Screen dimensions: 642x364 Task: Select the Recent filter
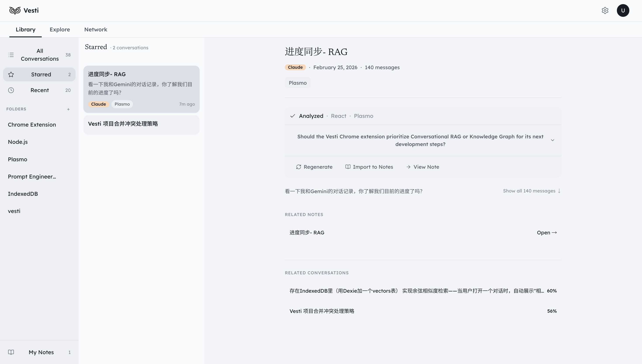[x=39, y=90]
